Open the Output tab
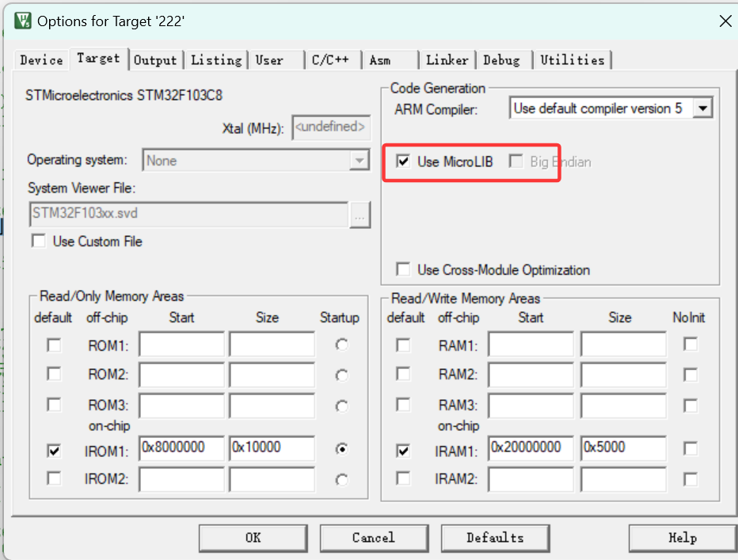This screenshot has width=738, height=560. [155, 60]
